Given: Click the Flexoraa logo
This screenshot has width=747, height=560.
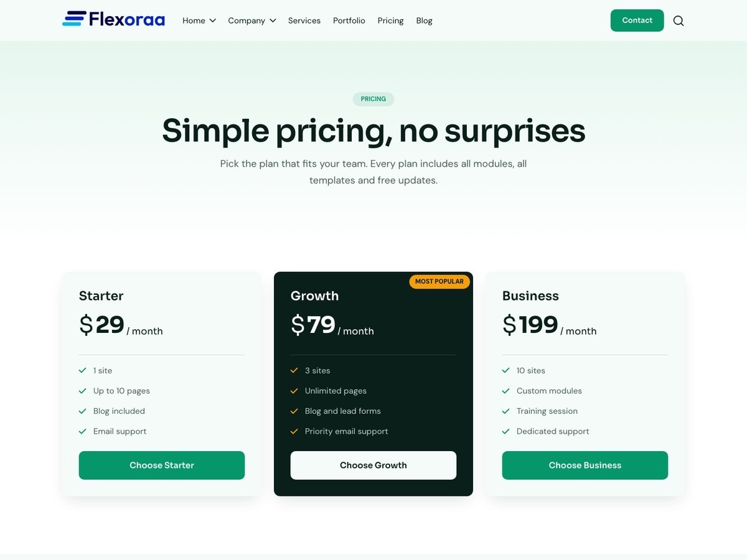Looking at the screenshot, I should pyautogui.click(x=113, y=19).
